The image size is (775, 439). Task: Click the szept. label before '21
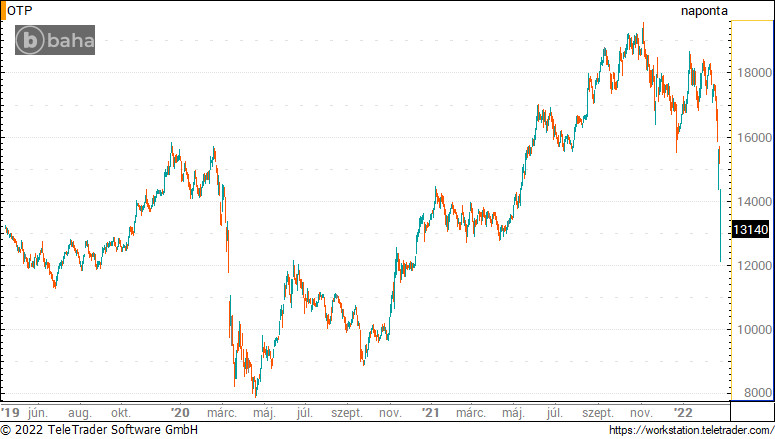tap(346, 413)
